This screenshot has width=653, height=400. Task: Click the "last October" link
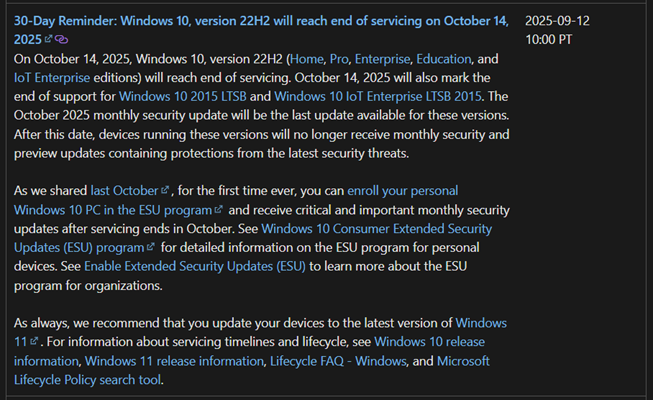[x=117, y=191]
